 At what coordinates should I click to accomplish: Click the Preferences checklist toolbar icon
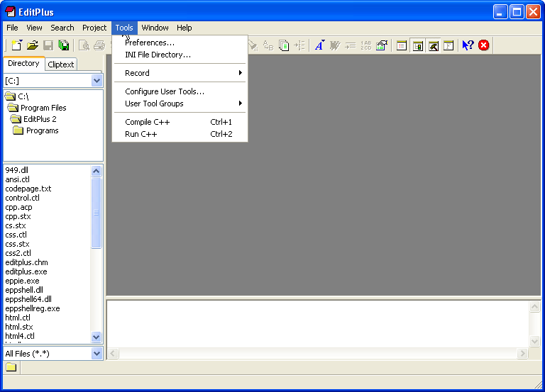click(382, 45)
